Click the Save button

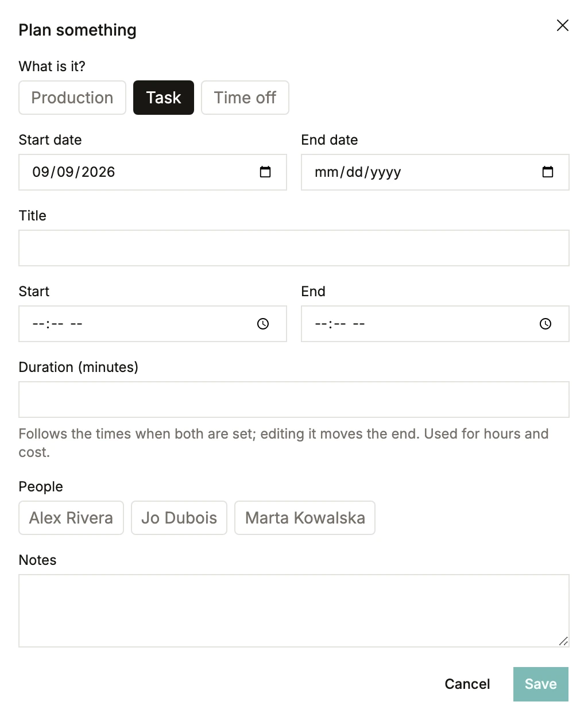click(x=541, y=684)
